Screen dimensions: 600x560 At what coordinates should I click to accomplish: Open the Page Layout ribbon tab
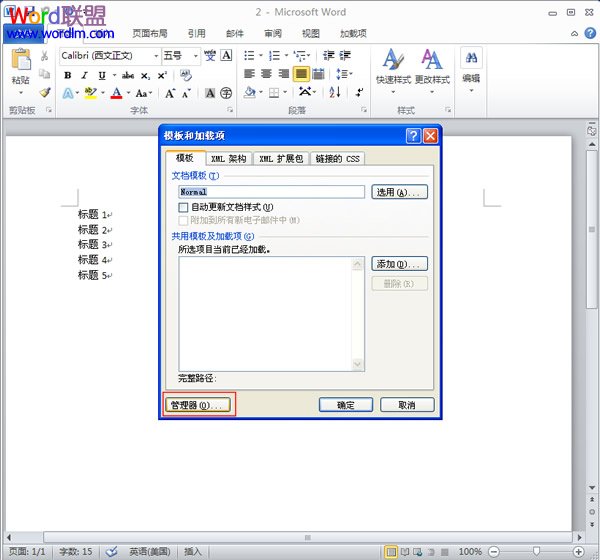tap(150, 34)
